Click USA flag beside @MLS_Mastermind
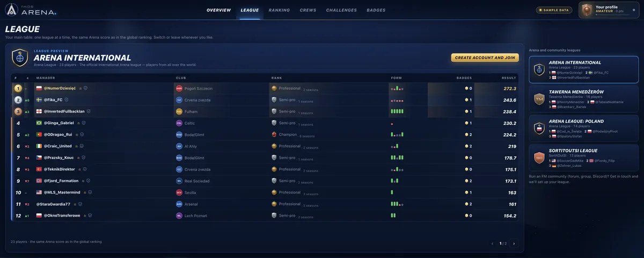644x258 pixels. tap(39, 192)
